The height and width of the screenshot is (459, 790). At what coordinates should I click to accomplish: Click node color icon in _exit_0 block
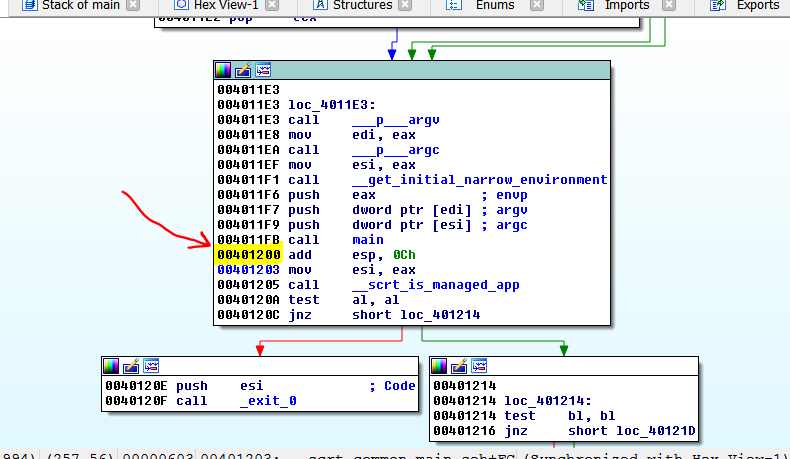point(111,365)
